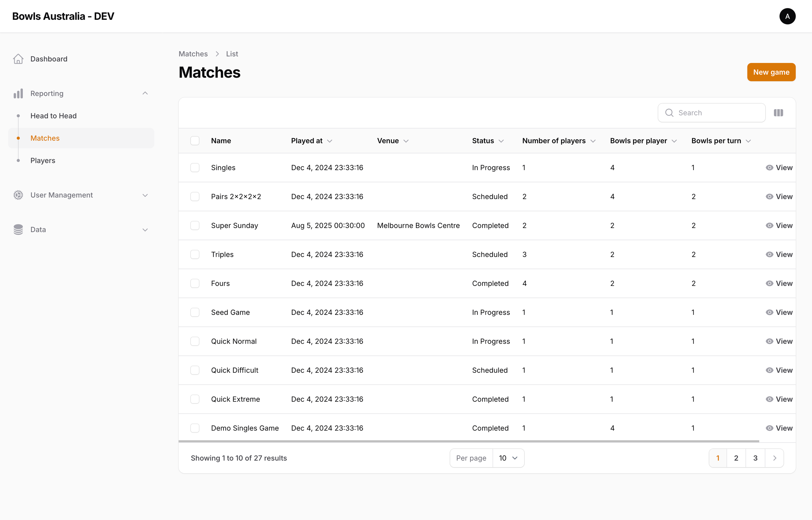Click the New game button
Screen dimensions: 812x520
[x=771, y=72]
